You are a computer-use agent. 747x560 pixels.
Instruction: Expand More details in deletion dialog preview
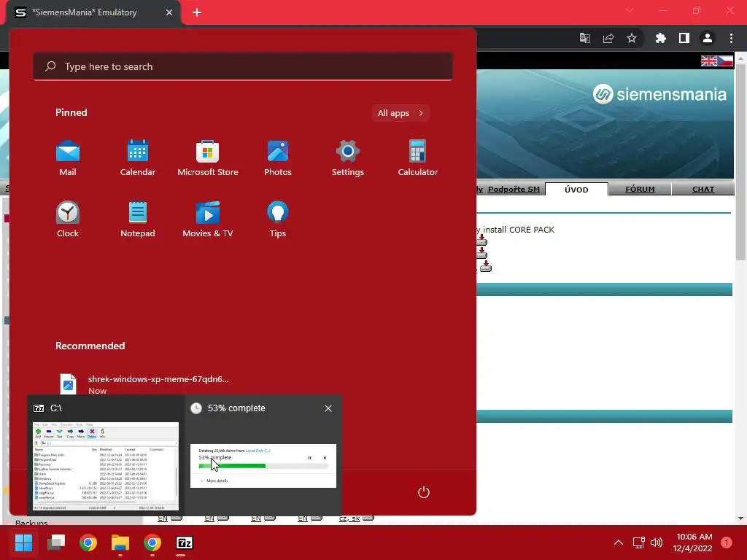[x=214, y=481]
